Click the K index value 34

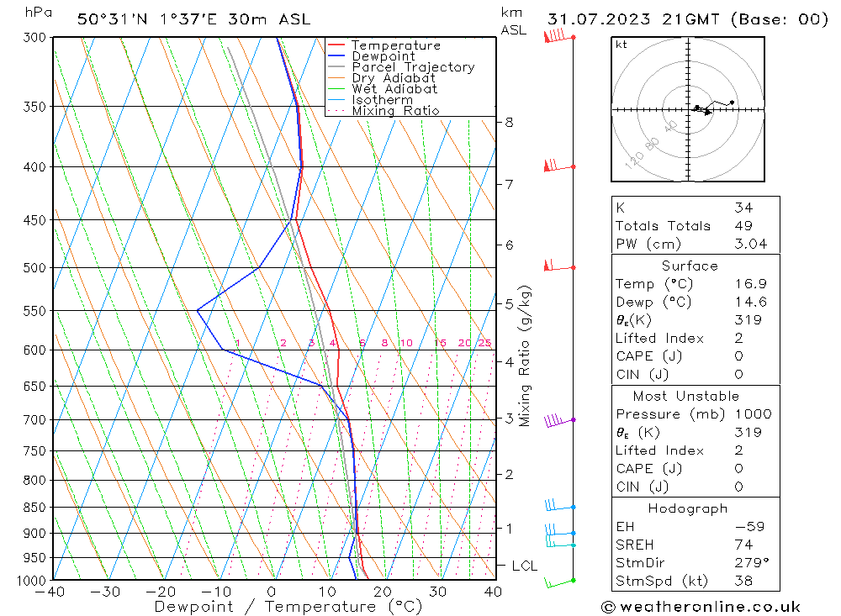coord(744,208)
